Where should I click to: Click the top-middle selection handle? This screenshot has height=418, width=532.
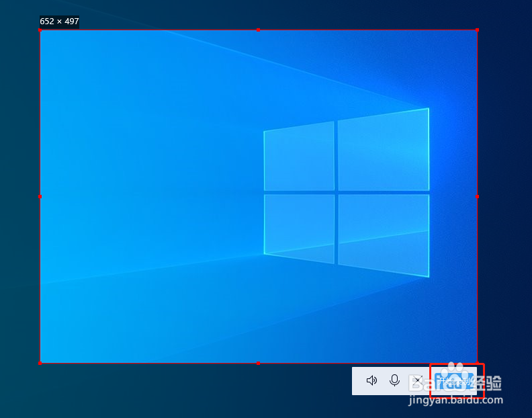pyautogui.click(x=258, y=30)
